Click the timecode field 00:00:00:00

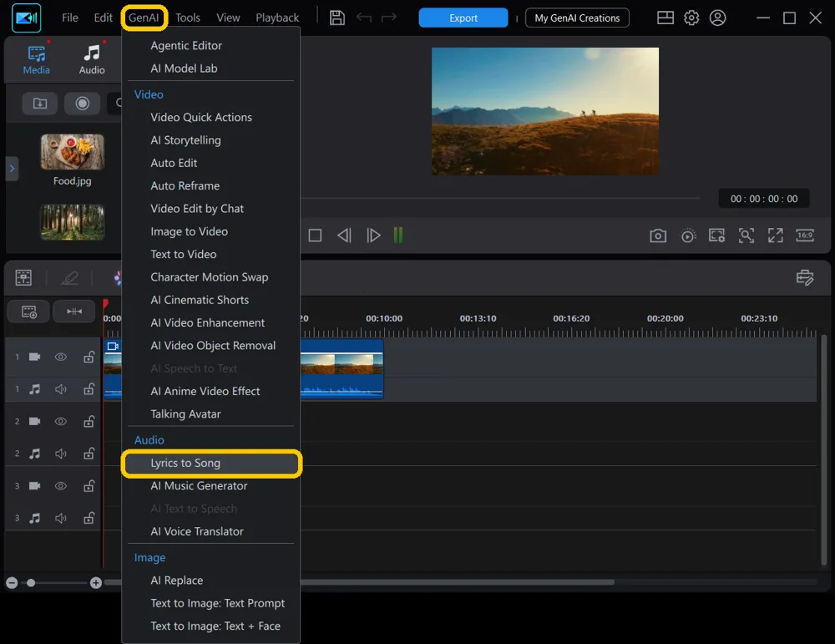(x=764, y=199)
